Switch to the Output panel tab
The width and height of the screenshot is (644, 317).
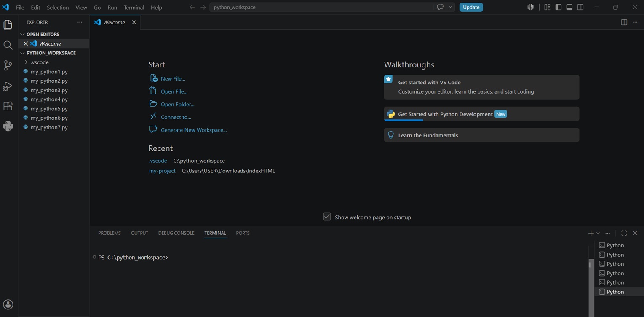[139, 233]
